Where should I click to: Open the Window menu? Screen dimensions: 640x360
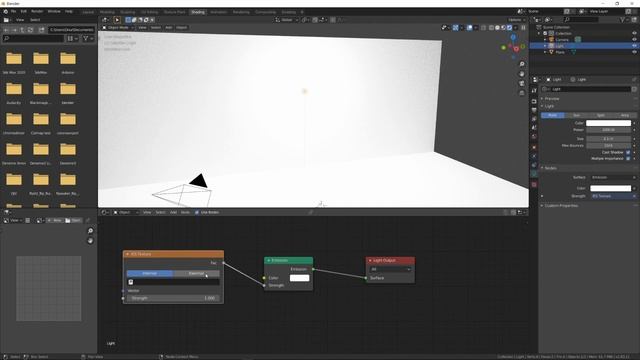(54, 11)
